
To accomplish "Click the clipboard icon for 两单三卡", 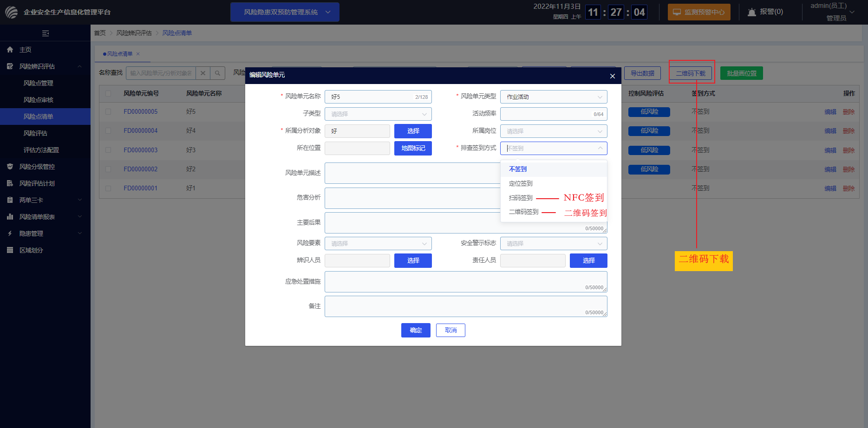I will click(x=10, y=200).
